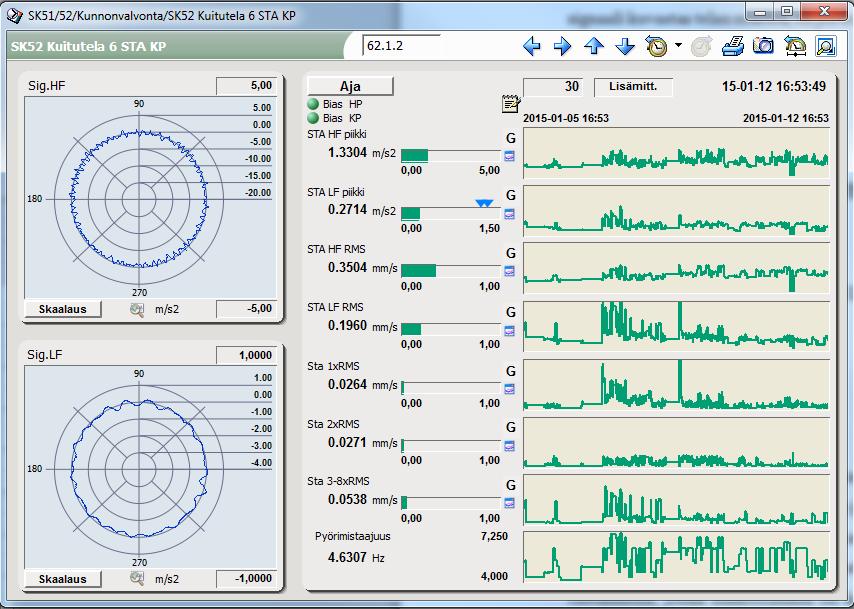Click Sig.HF upper scale field 5,00

coord(246,86)
